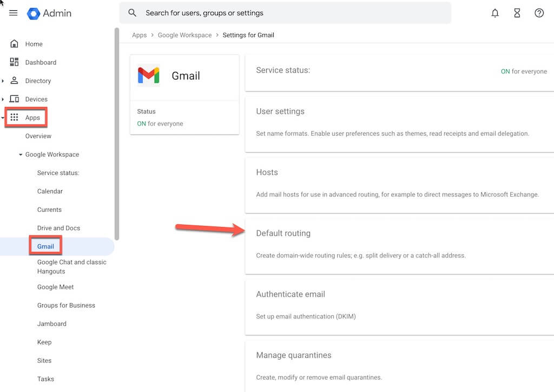554x392 pixels.
Task: Select Gmail in the sidebar
Action: (x=45, y=246)
